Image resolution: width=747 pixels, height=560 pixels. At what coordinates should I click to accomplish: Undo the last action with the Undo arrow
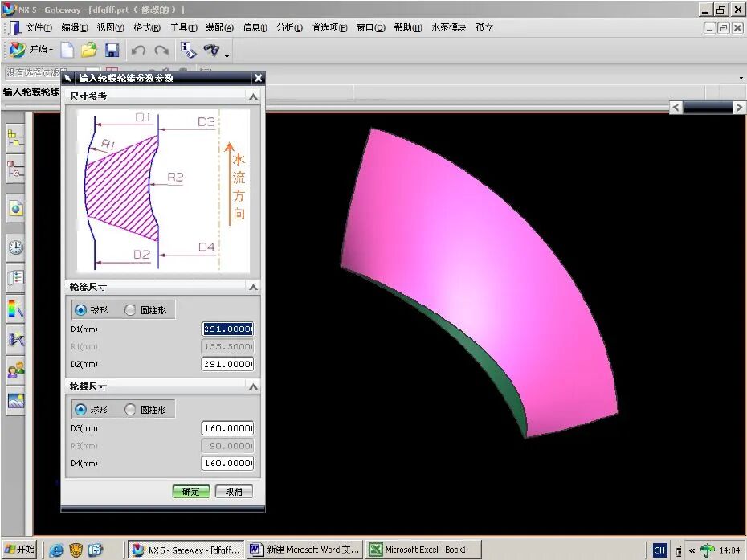point(138,50)
